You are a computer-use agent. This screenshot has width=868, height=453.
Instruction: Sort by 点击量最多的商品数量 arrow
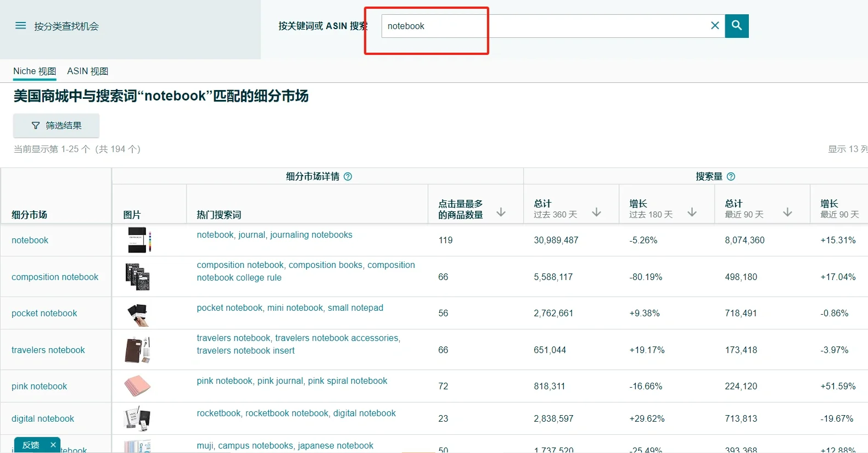pyautogui.click(x=501, y=212)
